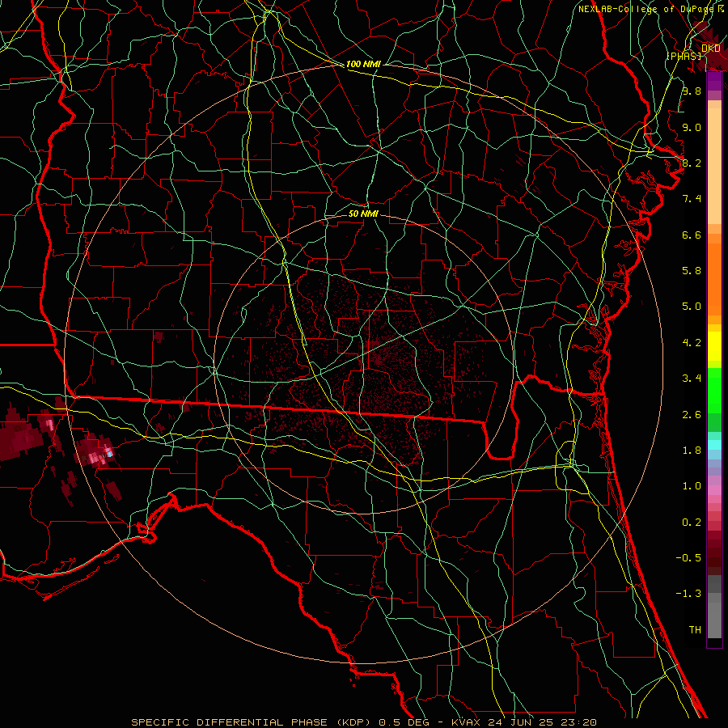Click the 1.0 legend value
Screen dimensions: 728x728
pos(692,486)
